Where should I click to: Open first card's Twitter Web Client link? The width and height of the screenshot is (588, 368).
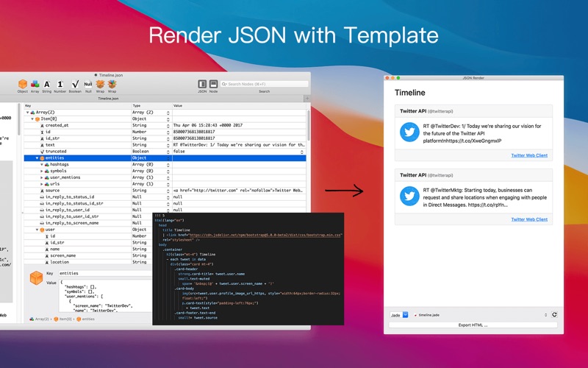[x=529, y=155]
